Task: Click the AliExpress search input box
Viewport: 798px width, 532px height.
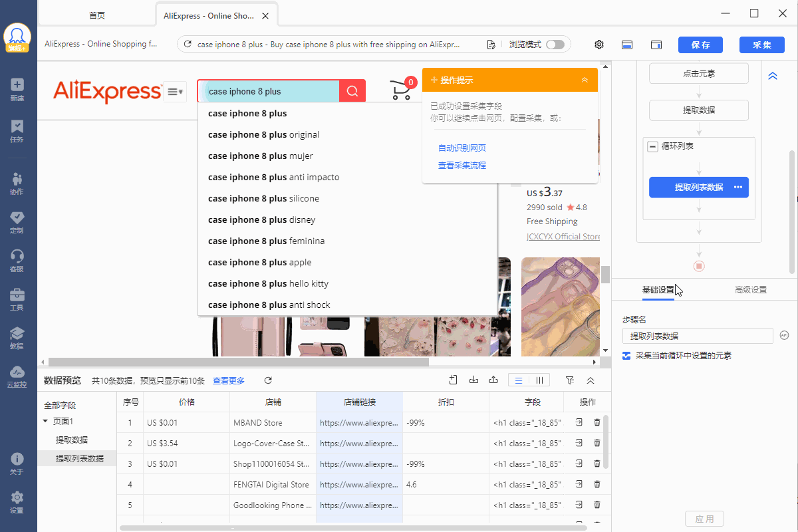Action: click(x=269, y=91)
